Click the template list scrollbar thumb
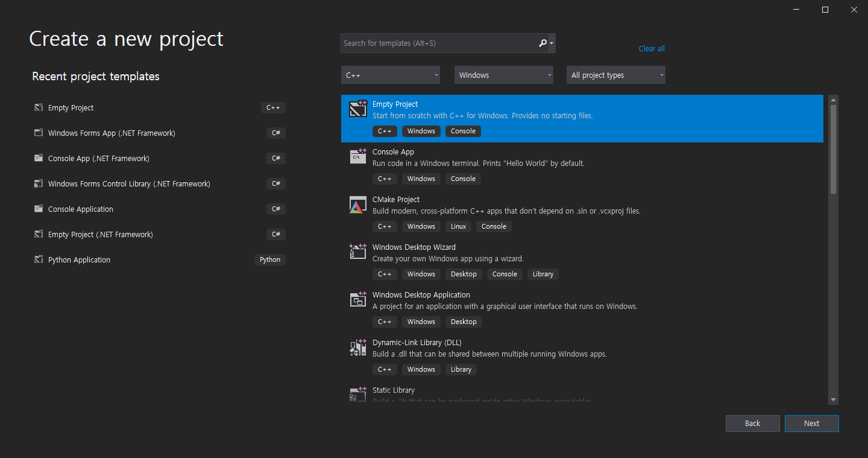 [833, 149]
